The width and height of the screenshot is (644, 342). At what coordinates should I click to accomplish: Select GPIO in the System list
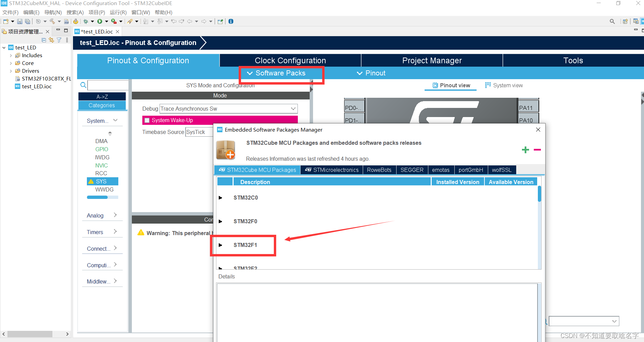[x=102, y=149]
